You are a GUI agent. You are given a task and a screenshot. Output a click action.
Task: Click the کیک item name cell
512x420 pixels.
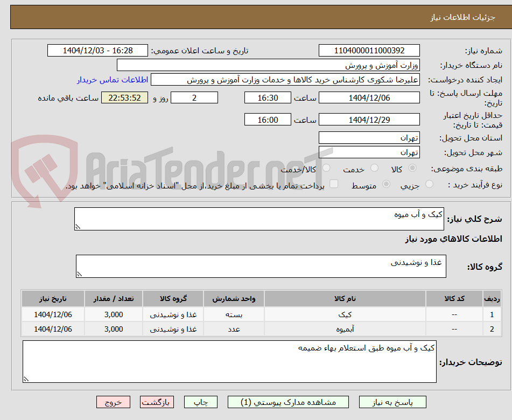click(x=345, y=314)
